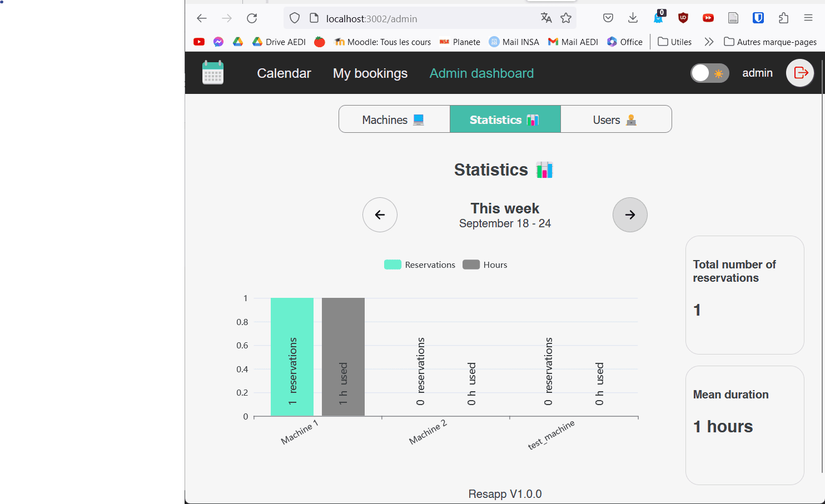Go to next week with the right arrow

coord(630,214)
